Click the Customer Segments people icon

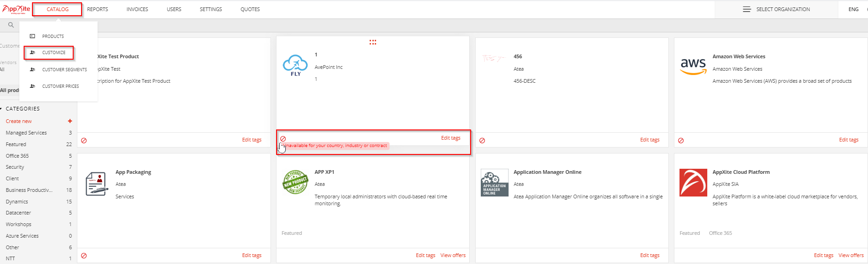point(32,69)
